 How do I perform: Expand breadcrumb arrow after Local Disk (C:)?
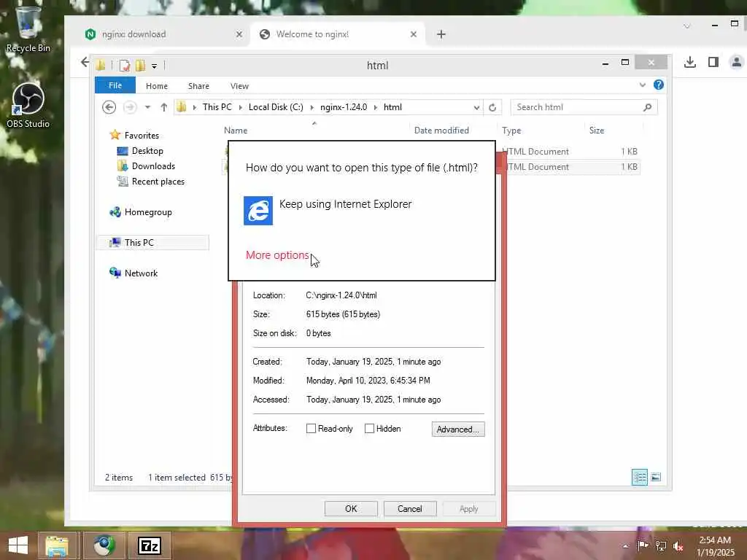pyautogui.click(x=312, y=108)
